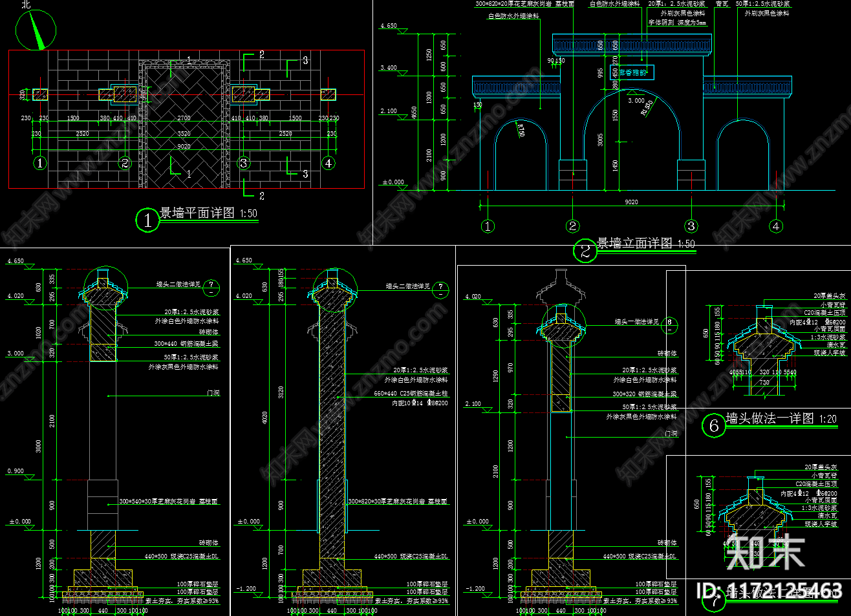
Task: Select the 3520 dimension in the plan
Action: (184, 134)
